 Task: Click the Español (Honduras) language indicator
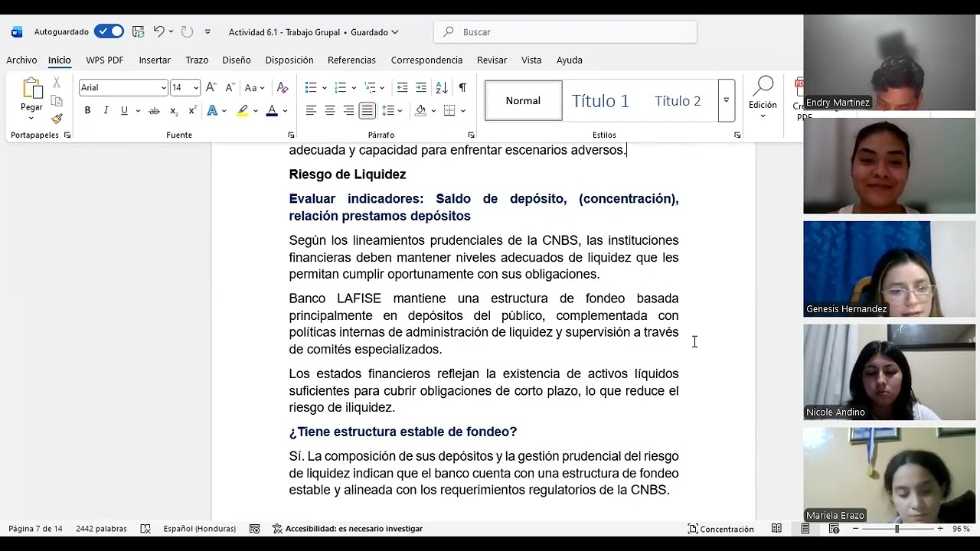tap(199, 529)
